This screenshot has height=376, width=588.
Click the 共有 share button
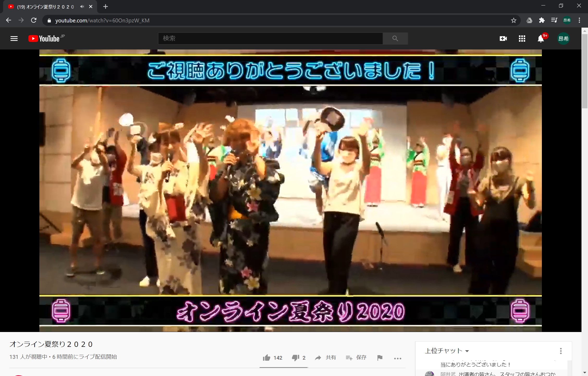click(325, 358)
